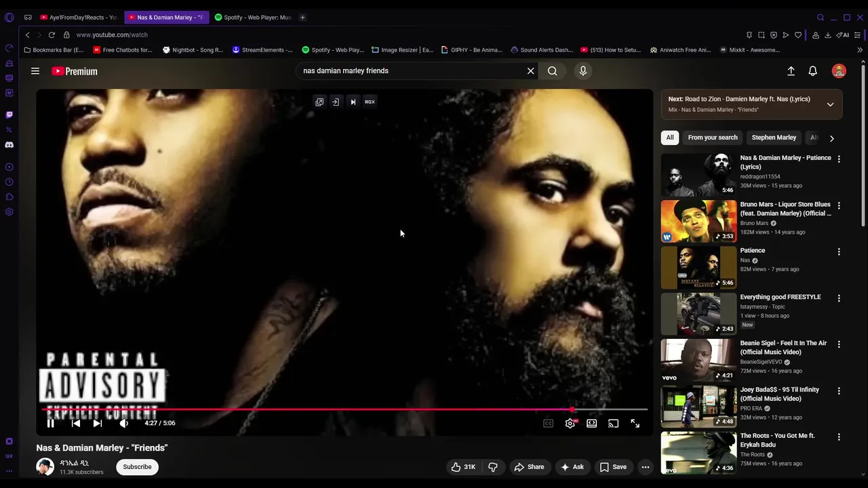The height and width of the screenshot is (488, 868).
Task: Share the video
Action: [x=529, y=467]
